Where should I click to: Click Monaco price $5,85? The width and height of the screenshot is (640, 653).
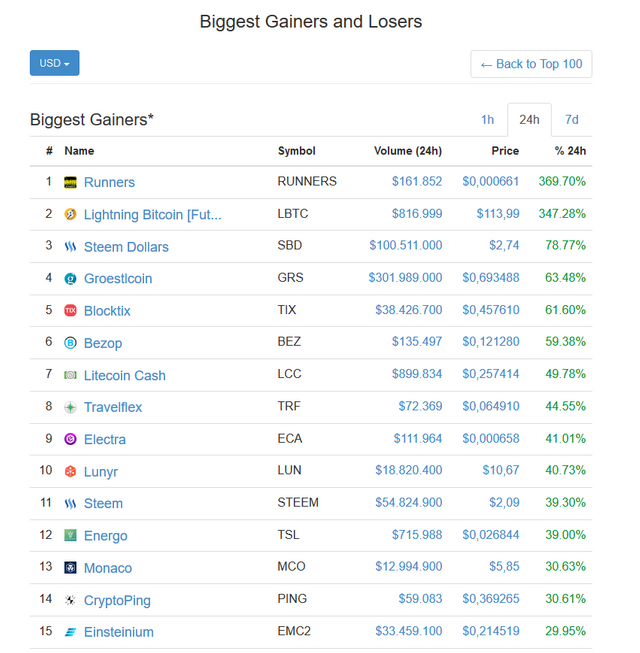tap(504, 567)
